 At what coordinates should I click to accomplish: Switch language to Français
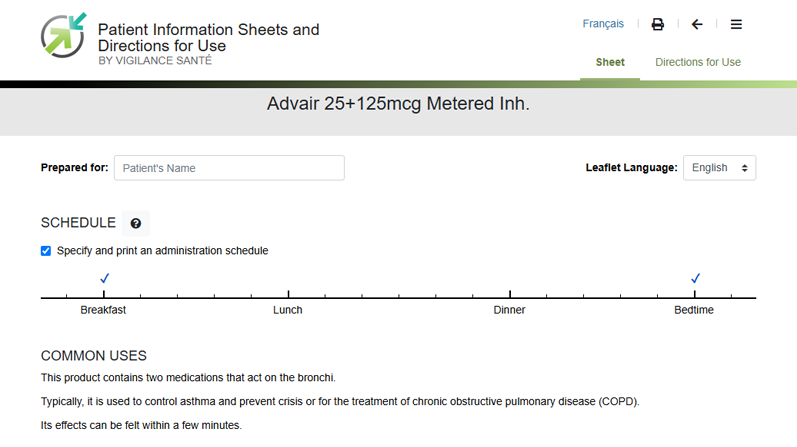603,24
